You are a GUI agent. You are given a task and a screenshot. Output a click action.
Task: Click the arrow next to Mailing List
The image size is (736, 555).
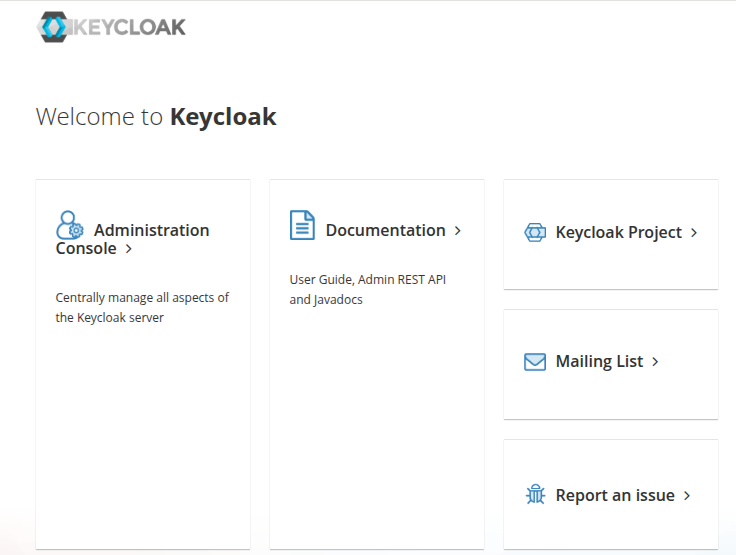click(655, 362)
